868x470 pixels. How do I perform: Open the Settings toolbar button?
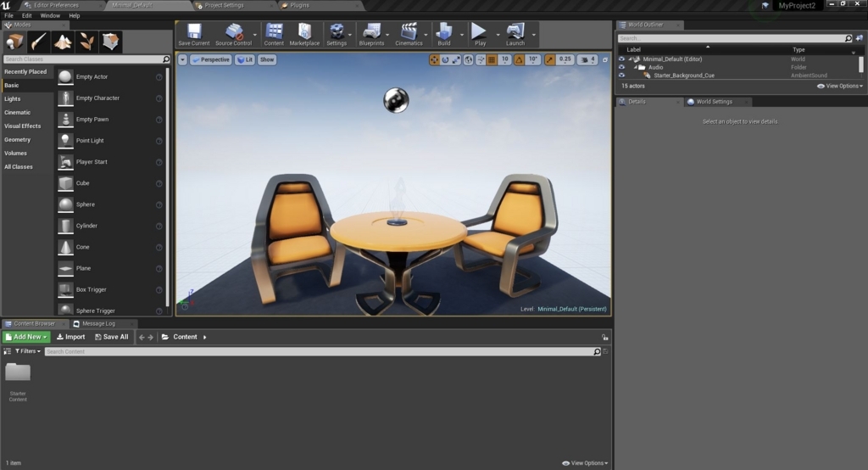tap(336, 35)
